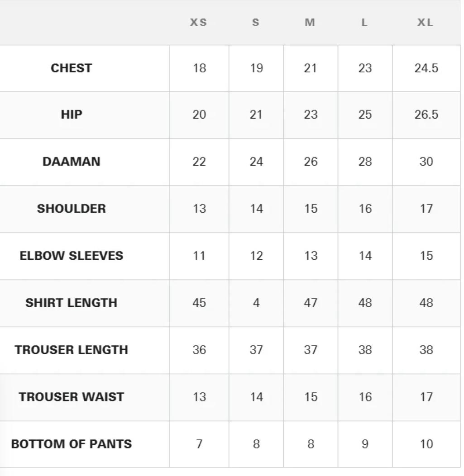The height and width of the screenshot is (476, 464).
Task: Click the CHEST row label
Action: coord(71,68)
